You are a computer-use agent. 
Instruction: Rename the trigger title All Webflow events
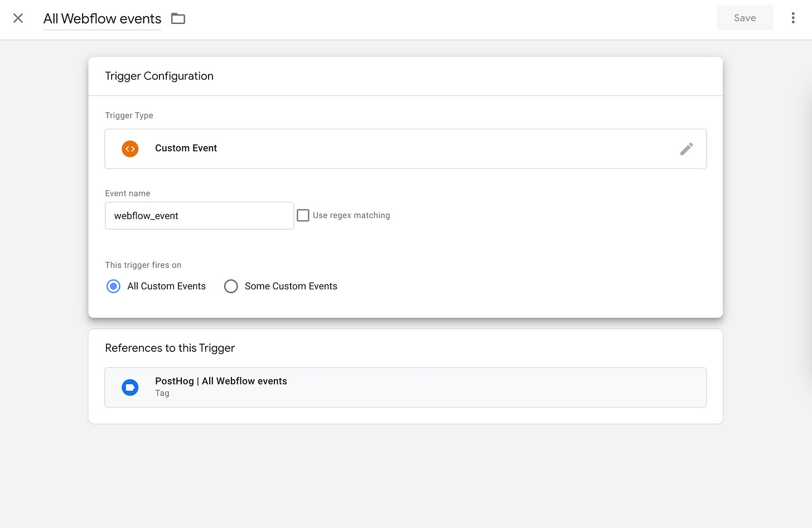click(x=102, y=19)
